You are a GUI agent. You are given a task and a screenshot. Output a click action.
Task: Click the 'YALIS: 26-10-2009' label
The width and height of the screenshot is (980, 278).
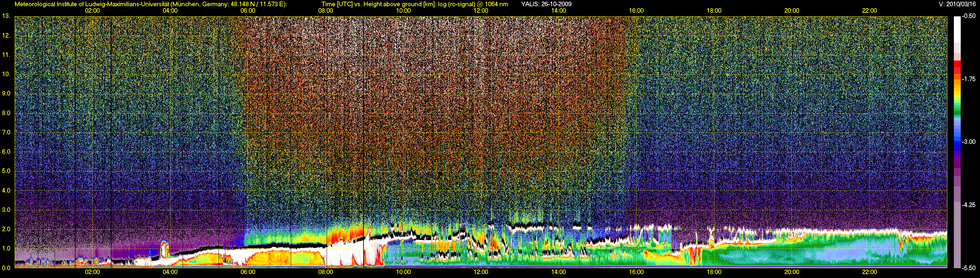pos(546,4)
